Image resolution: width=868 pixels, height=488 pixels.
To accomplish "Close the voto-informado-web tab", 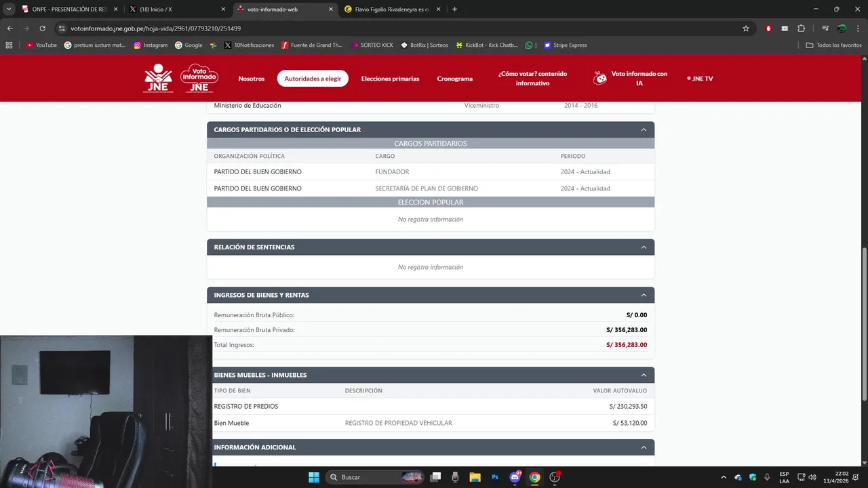I will point(331,9).
